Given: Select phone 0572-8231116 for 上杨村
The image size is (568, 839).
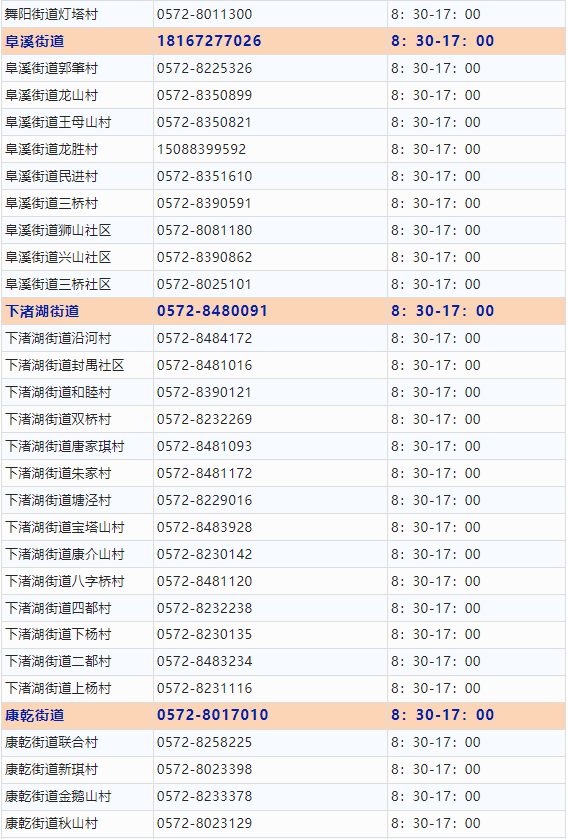Looking at the screenshot, I should [x=204, y=688].
